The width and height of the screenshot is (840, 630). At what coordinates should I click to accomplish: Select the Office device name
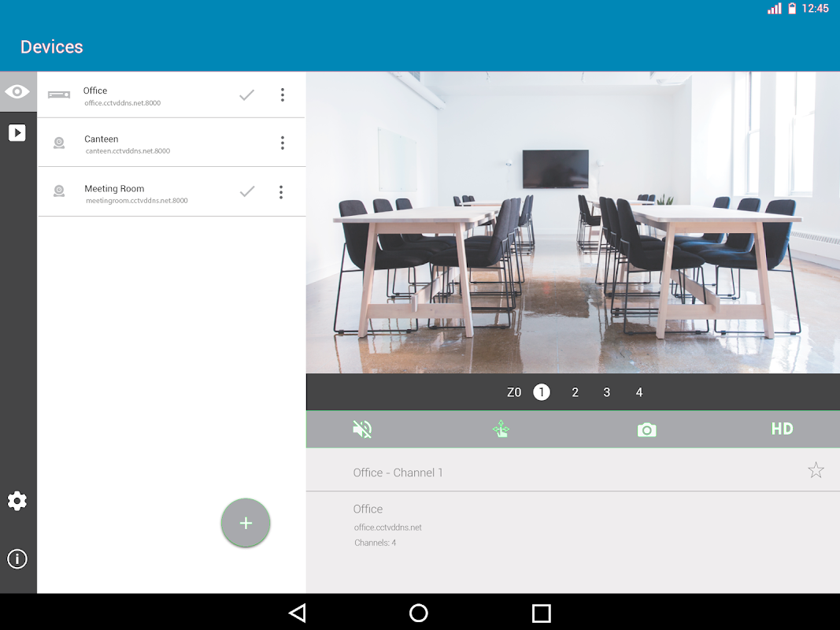pos(95,91)
